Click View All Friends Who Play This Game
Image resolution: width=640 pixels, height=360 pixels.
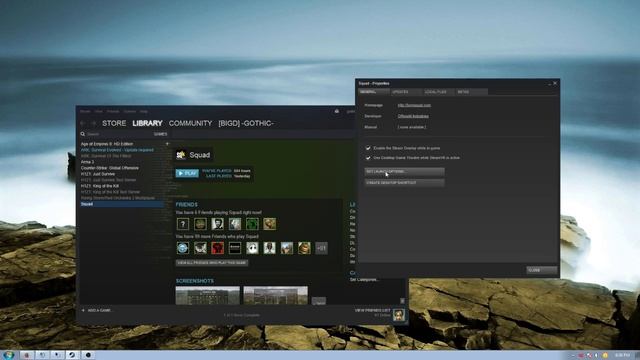pyautogui.click(x=212, y=263)
